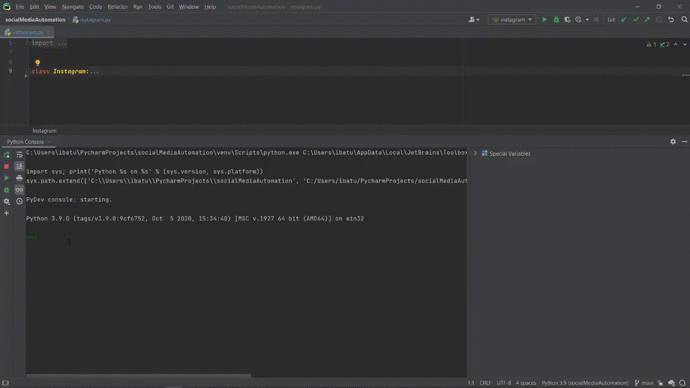Click the Instagram breadcrumb below editor

44,131
